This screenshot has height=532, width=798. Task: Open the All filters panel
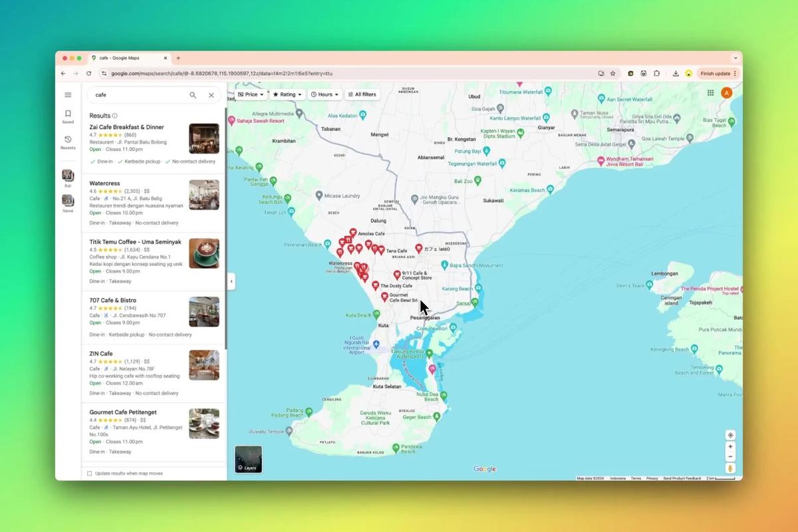(x=362, y=94)
